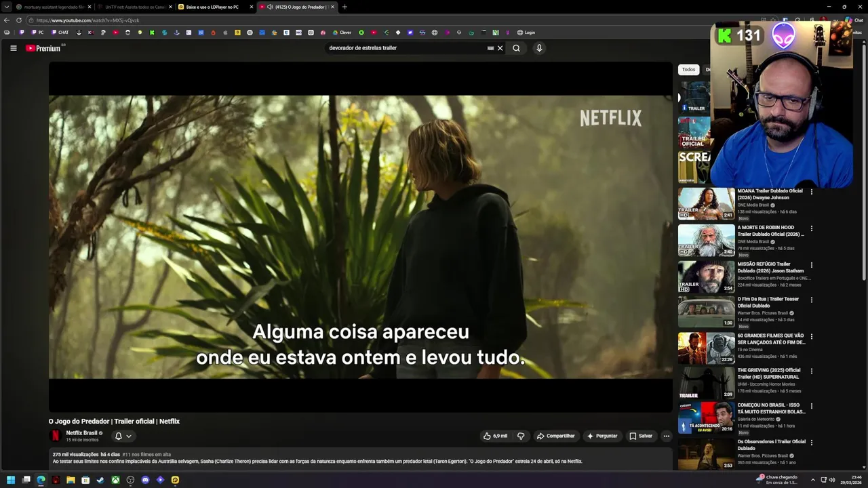Open File Explorer on the taskbar
The image size is (868, 488).
(71, 480)
